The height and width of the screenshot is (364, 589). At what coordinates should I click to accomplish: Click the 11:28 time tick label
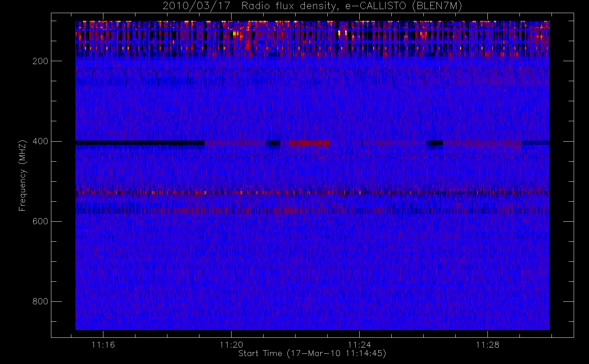(x=487, y=345)
